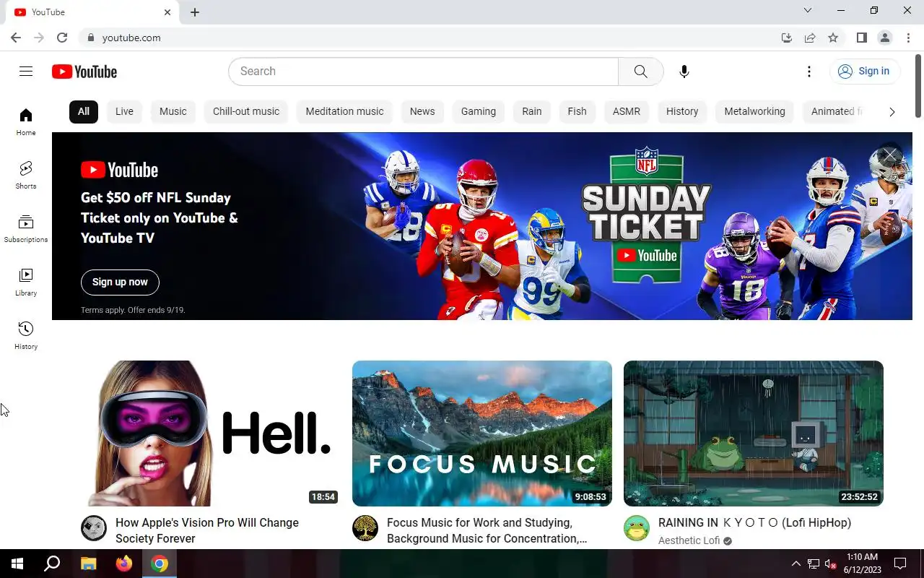
Task: Select the Meditation music chip
Action: (344, 111)
